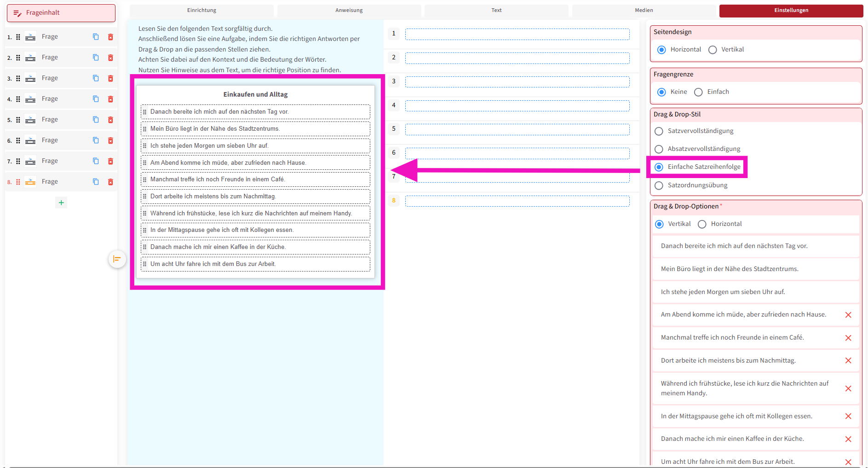
Task: Choose Einfach for Fragengrenze
Action: tap(698, 92)
